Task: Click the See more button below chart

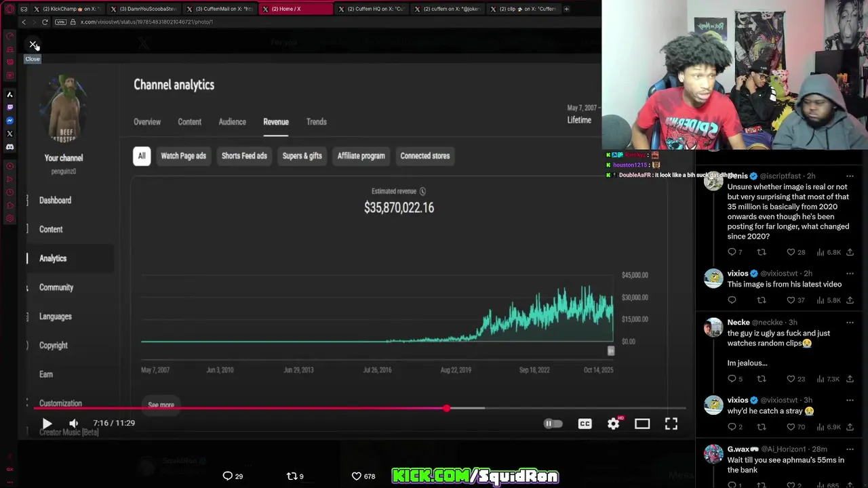Action: point(161,405)
